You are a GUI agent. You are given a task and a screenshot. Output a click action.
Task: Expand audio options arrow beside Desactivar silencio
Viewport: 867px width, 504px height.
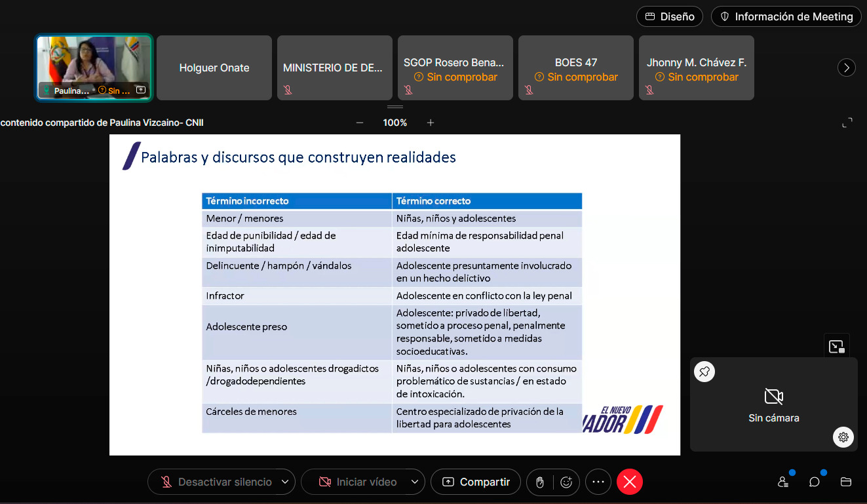click(x=285, y=482)
